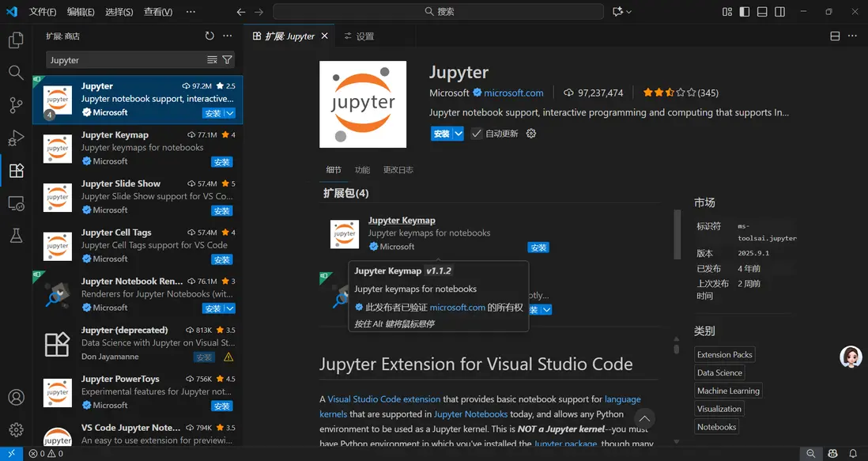868x461 pixels.
Task: Toggle the primary sidebar layout button
Action: click(745, 12)
